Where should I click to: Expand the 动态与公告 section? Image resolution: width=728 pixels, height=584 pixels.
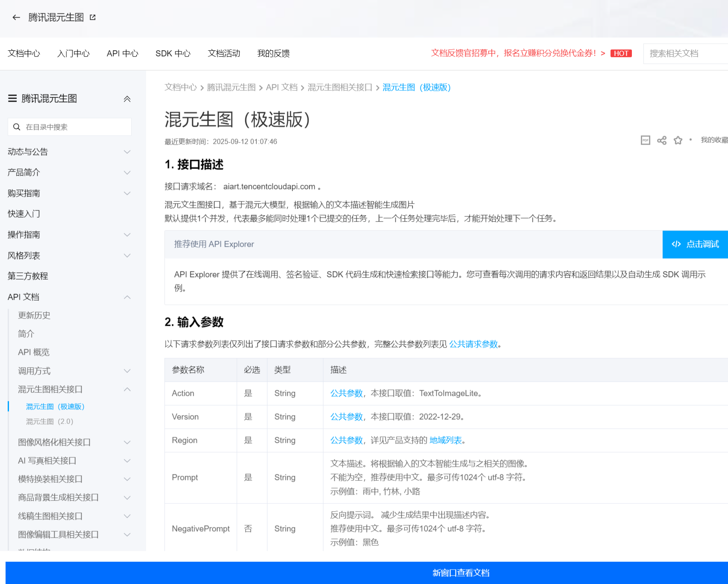pyautogui.click(x=127, y=152)
